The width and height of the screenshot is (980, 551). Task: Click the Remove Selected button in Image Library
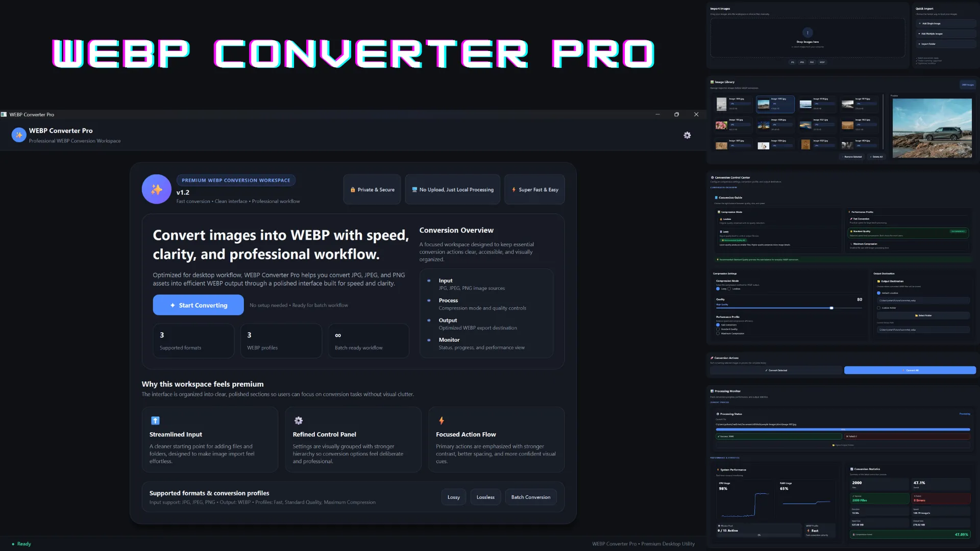[x=852, y=157]
